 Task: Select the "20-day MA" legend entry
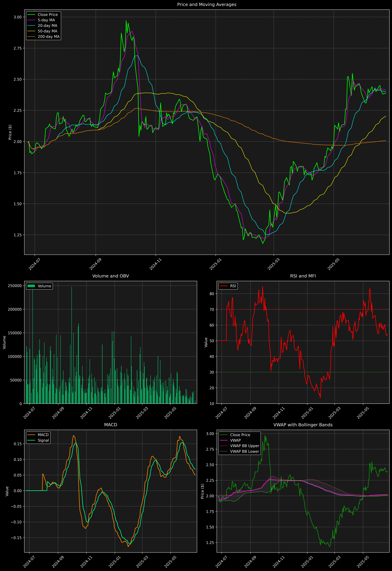tap(47, 26)
